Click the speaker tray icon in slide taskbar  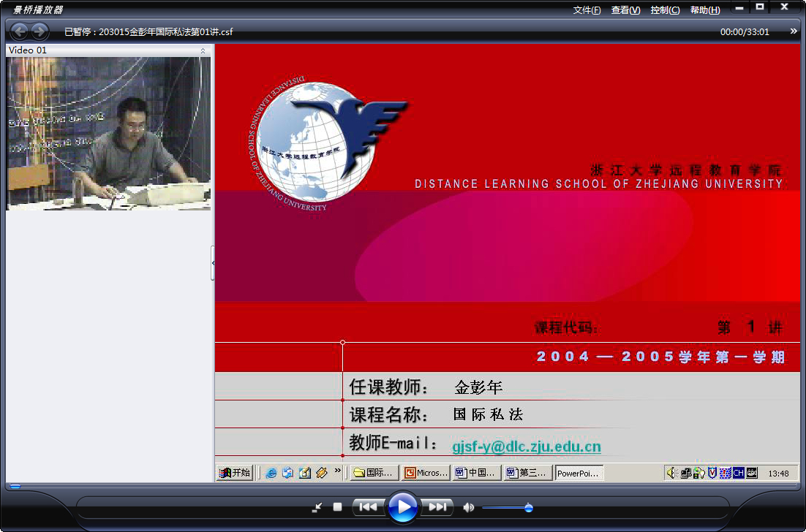671,473
